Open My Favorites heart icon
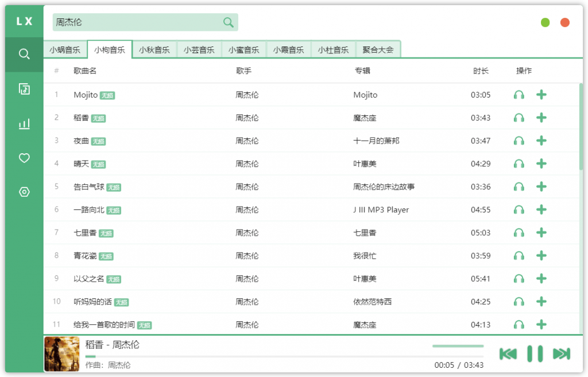 click(x=24, y=158)
